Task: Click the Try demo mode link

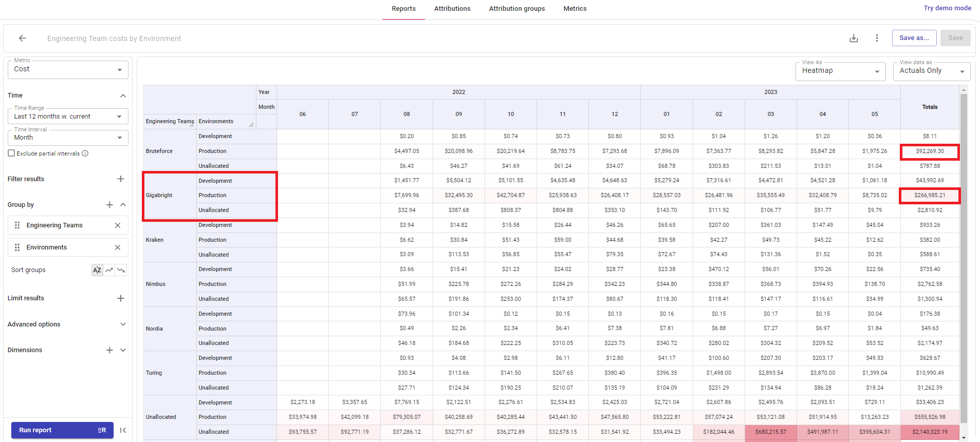Action: pyautogui.click(x=947, y=8)
